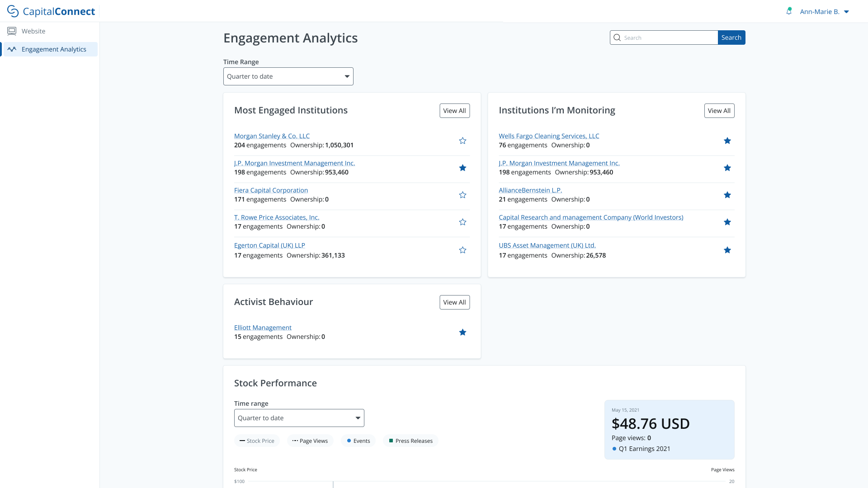Viewport: 868px width, 488px height.
Task: Unstar Capital Research and management Company
Action: pos(727,222)
